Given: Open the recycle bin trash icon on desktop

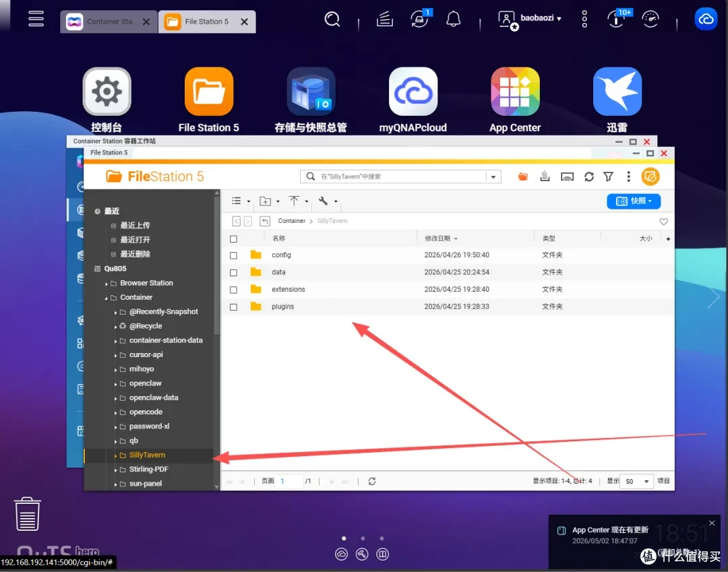Looking at the screenshot, I should click(28, 514).
